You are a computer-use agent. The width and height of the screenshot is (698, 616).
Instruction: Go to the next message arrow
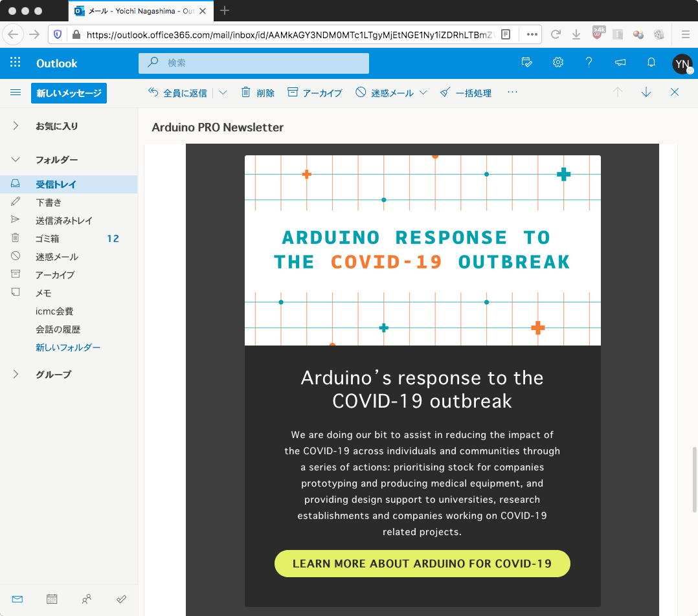point(646,92)
